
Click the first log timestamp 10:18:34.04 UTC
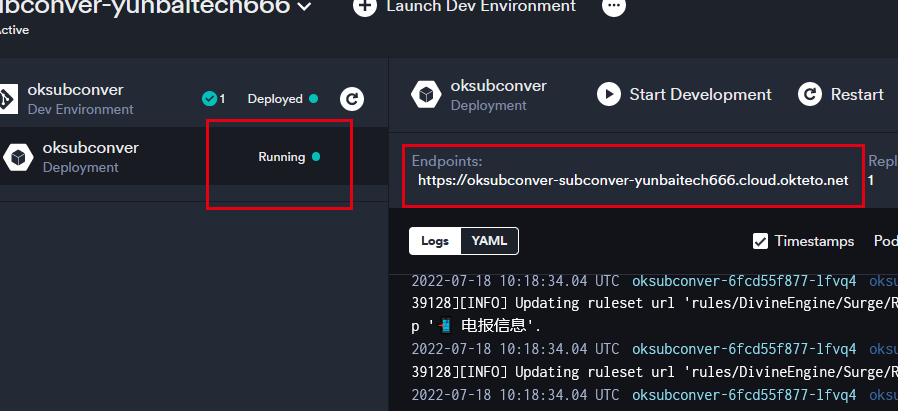point(515,281)
